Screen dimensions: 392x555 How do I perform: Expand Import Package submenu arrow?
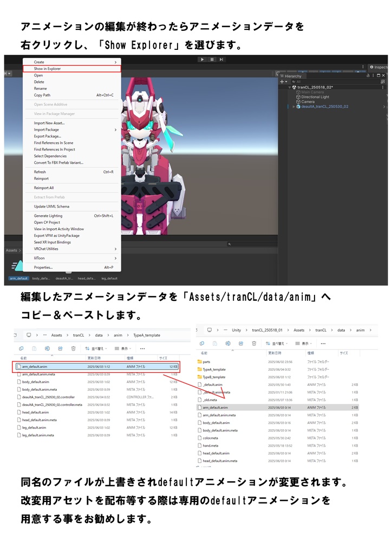(x=115, y=130)
